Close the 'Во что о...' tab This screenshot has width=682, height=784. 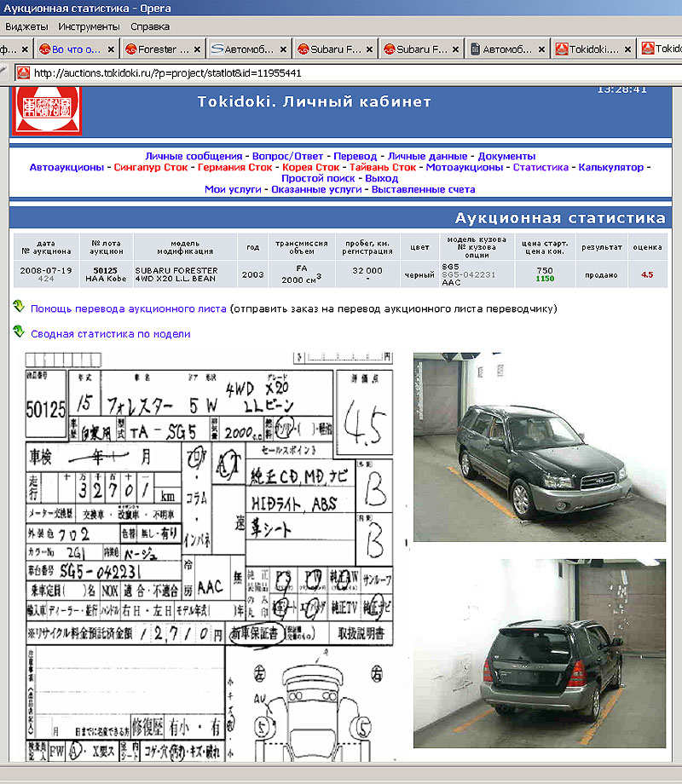pyautogui.click(x=111, y=49)
